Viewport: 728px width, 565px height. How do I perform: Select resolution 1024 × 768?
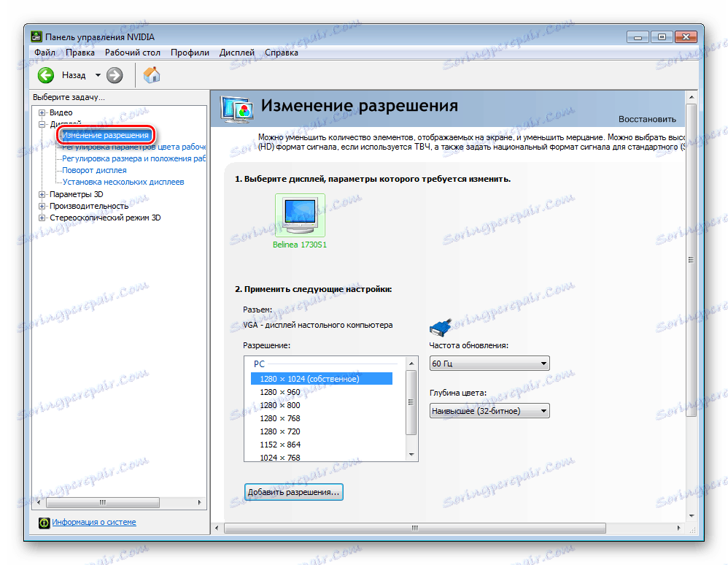[x=280, y=457]
